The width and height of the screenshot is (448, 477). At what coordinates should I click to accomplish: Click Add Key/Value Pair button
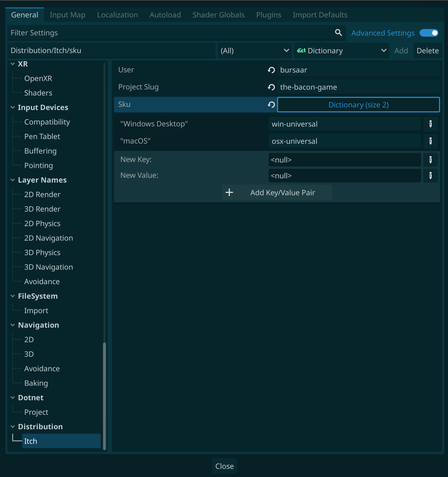coord(277,193)
